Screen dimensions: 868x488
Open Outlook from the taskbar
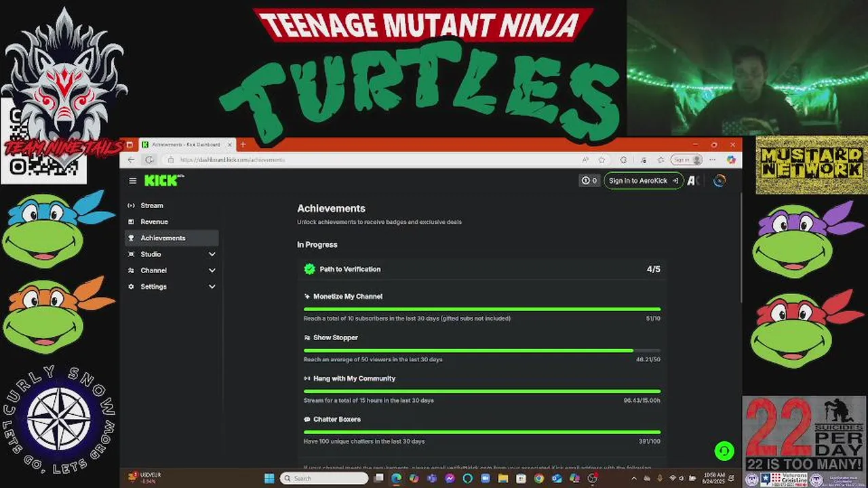[x=557, y=478]
